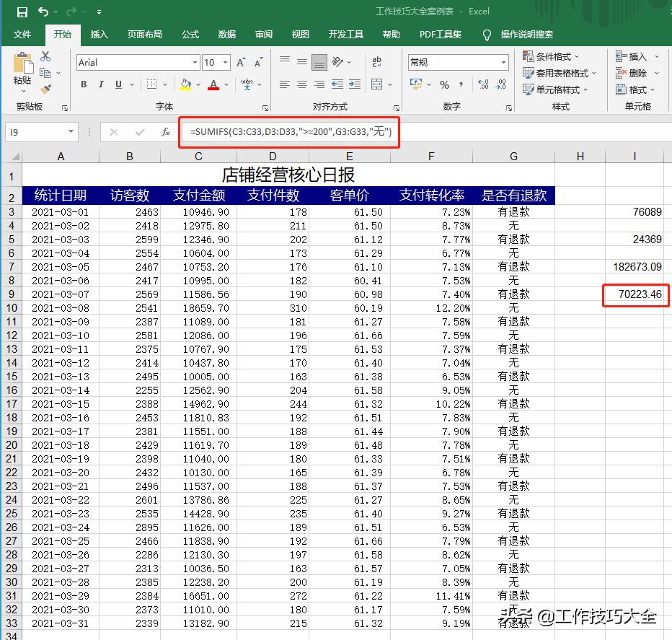672x640 pixels.
Task: Toggle fill color highlight
Action: point(185,84)
